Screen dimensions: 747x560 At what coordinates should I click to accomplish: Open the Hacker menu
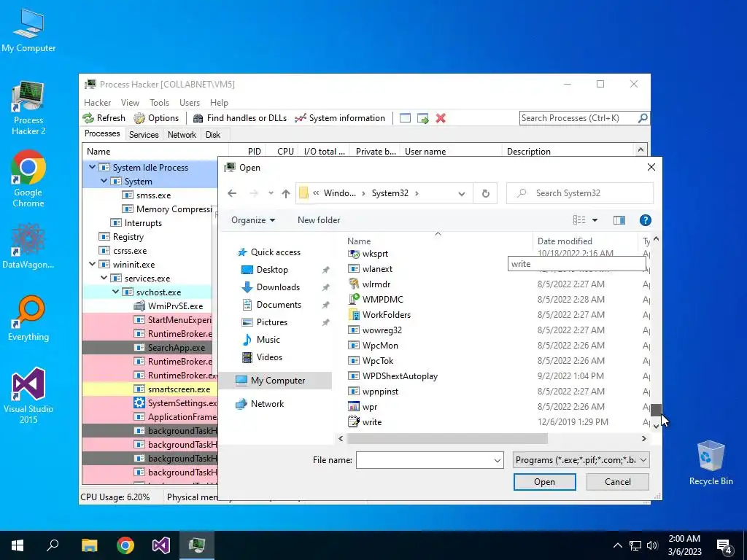(x=97, y=102)
